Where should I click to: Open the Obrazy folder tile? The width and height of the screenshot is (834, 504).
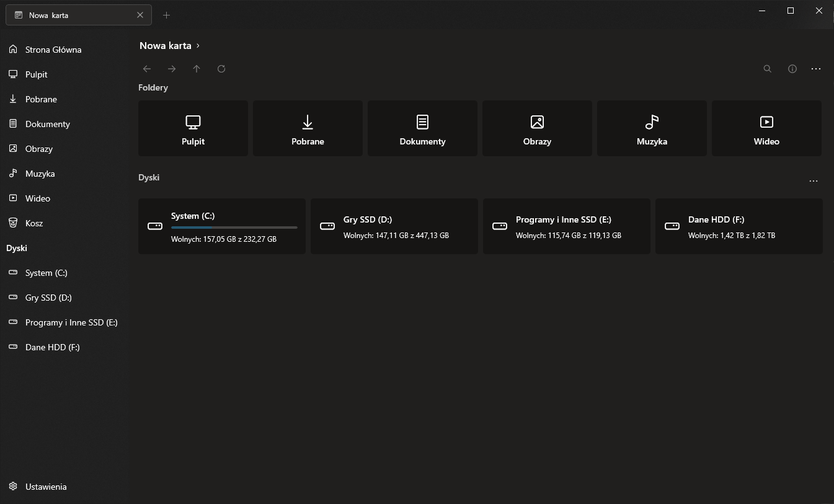coord(537,128)
